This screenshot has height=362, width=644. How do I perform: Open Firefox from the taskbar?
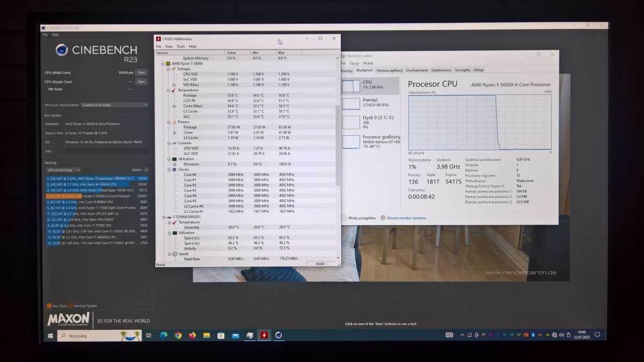pos(192,335)
